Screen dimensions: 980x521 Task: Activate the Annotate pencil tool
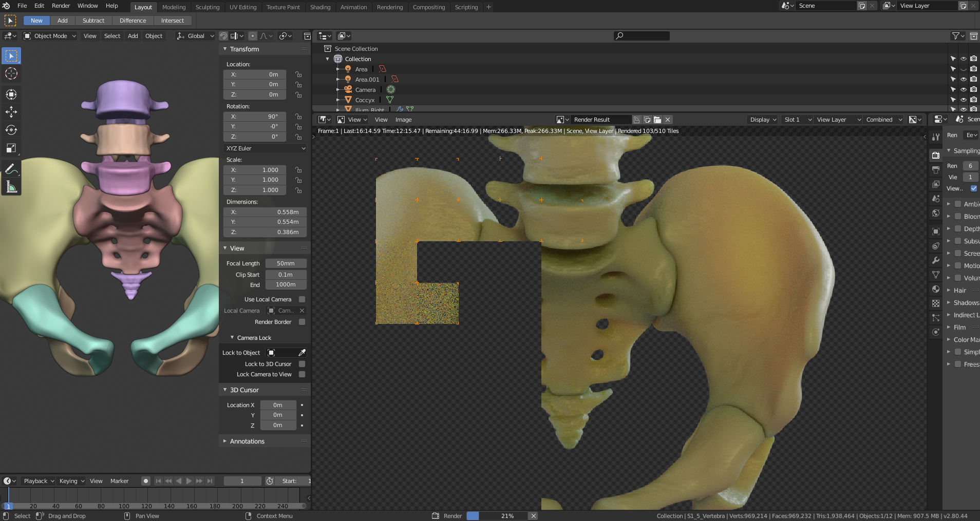click(x=11, y=168)
